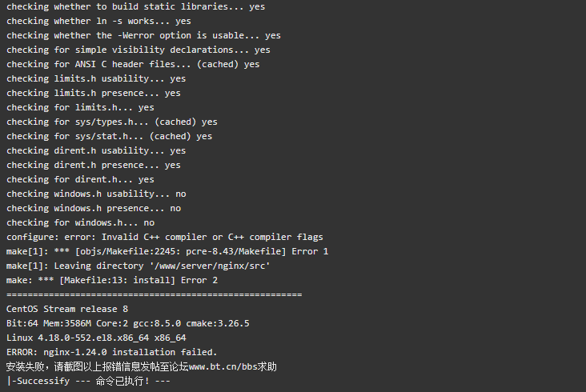
Task: Click the www.bt.cn/bbs forum URL text
Action: click(223, 366)
